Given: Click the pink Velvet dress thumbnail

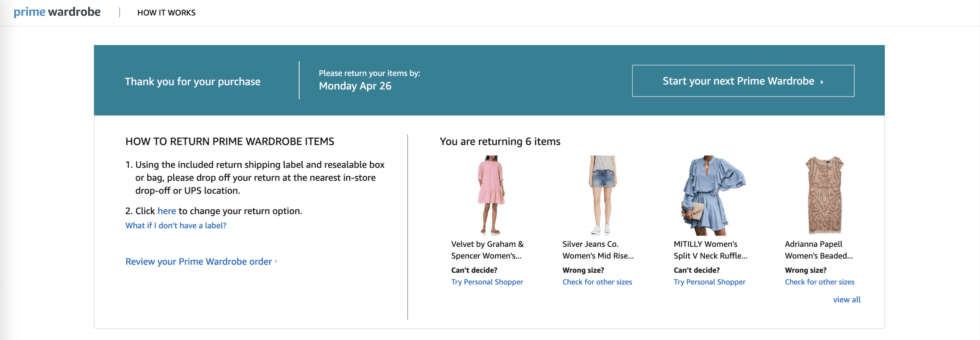Looking at the screenshot, I should click(491, 195).
